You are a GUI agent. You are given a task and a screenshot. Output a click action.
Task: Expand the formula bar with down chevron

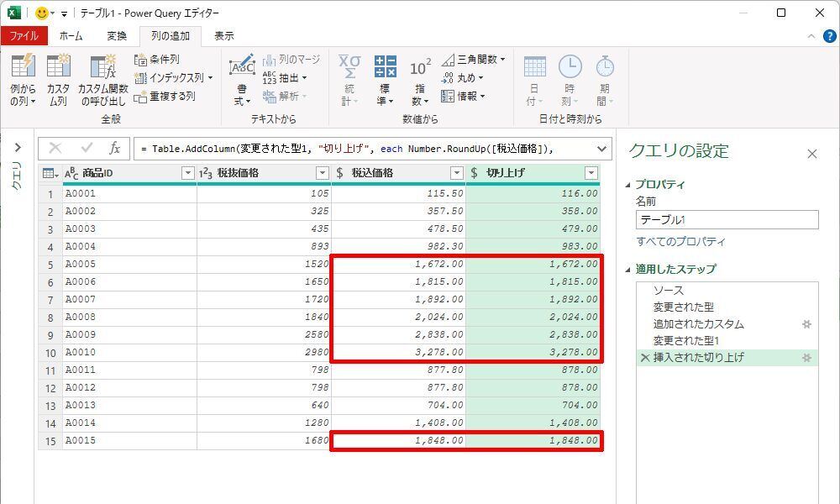pyautogui.click(x=601, y=149)
